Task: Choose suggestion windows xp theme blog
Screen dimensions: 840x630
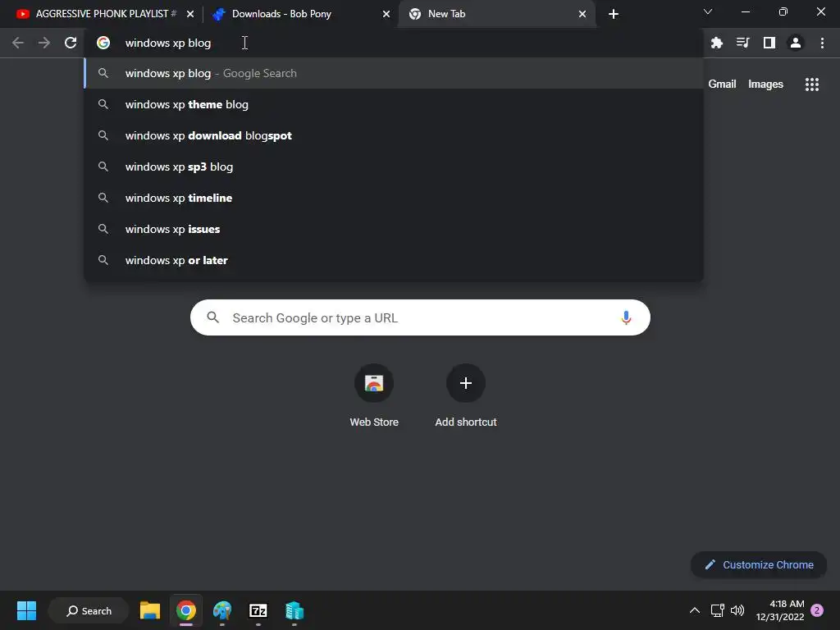Action: [x=394, y=104]
